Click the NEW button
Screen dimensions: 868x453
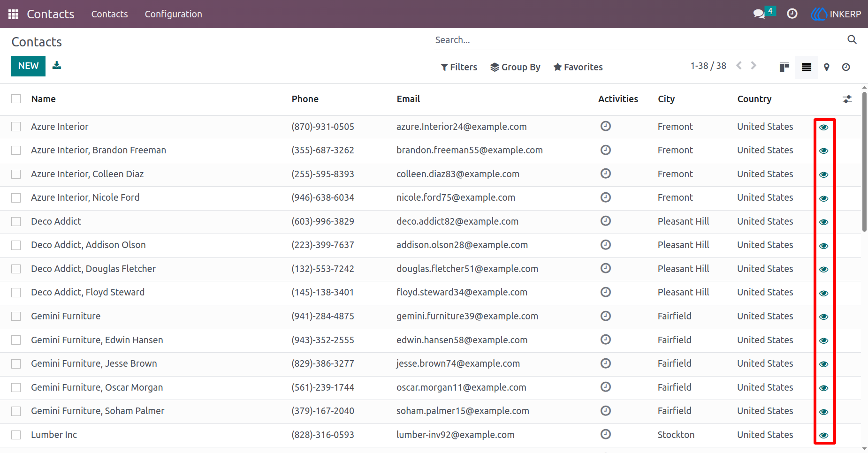point(28,66)
